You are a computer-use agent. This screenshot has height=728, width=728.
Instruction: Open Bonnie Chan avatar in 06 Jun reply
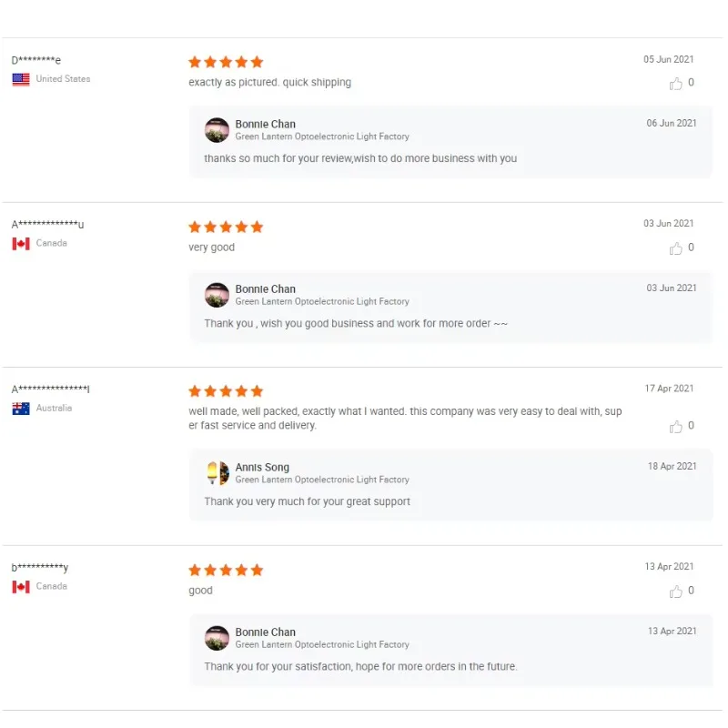(217, 130)
